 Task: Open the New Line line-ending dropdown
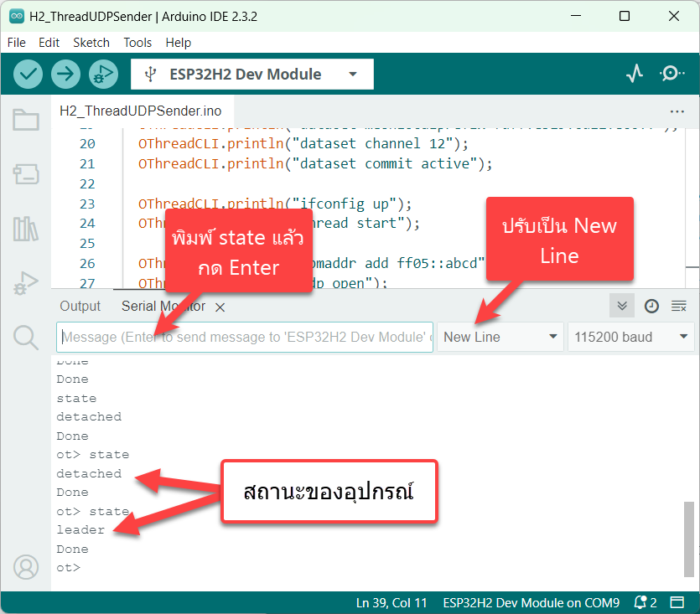pyautogui.click(x=500, y=337)
